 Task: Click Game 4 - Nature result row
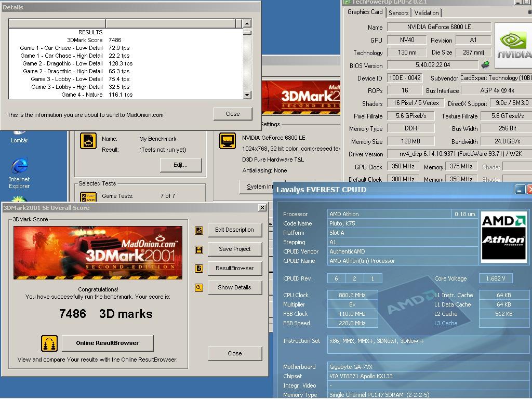(x=126, y=95)
